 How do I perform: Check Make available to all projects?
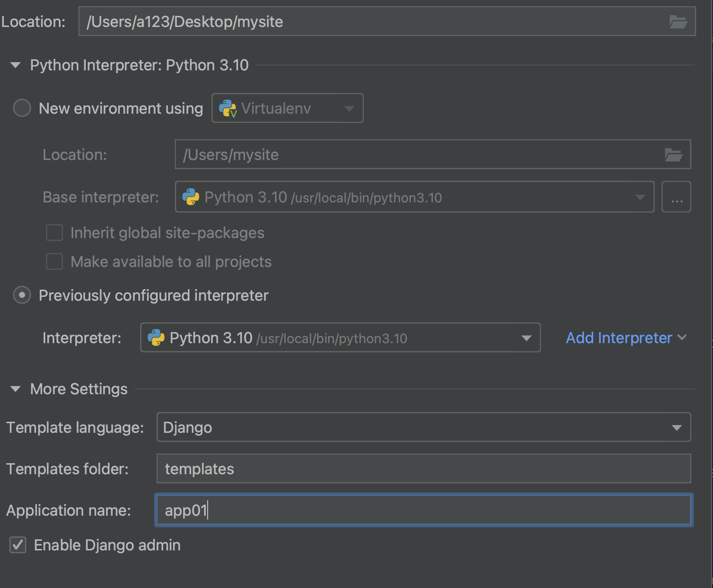click(x=54, y=262)
